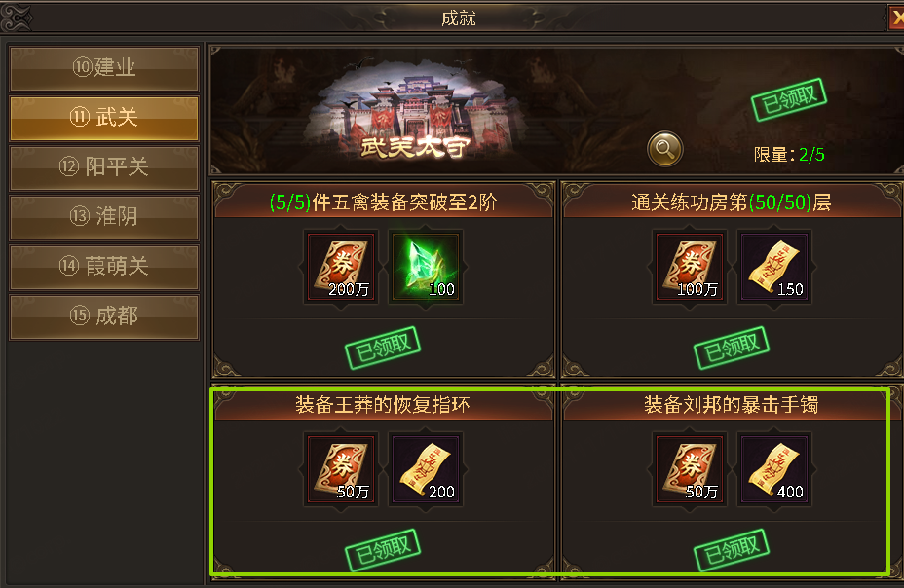The width and height of the screenshot is (904, 588).
Task: Click 已领取 stamp under 五禽装备突破 task
Action: point(383,348)
